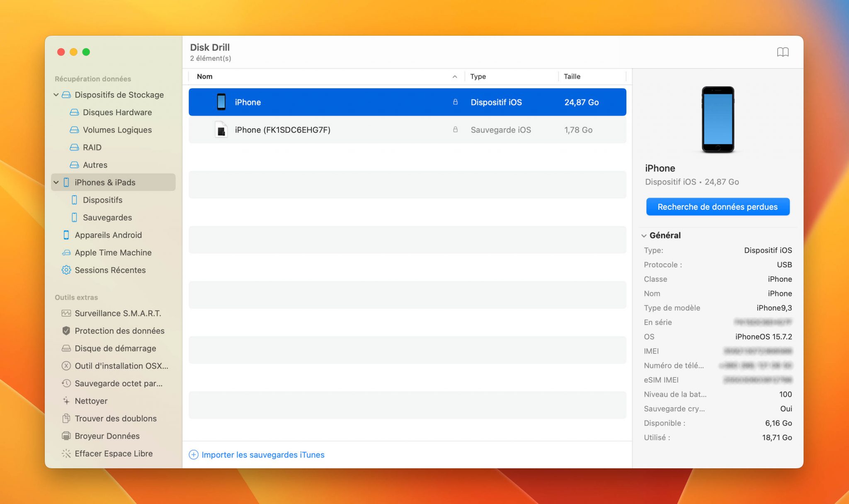
Task: Click Importer les sauvegardes iTunes link
Action: [263, 455]
